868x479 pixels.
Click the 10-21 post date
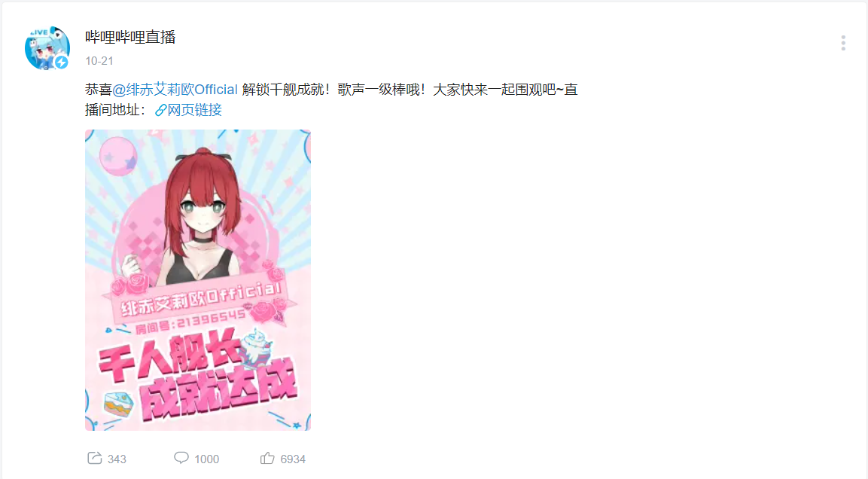coord(99,61)
